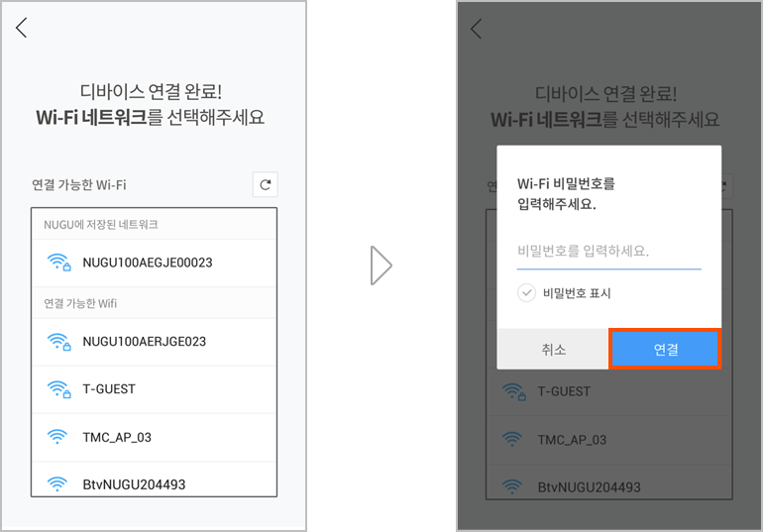Click Wi-Fi icon beside BtvNUGU204493 in left list
The image size is (763, 532).
point(56,483)
